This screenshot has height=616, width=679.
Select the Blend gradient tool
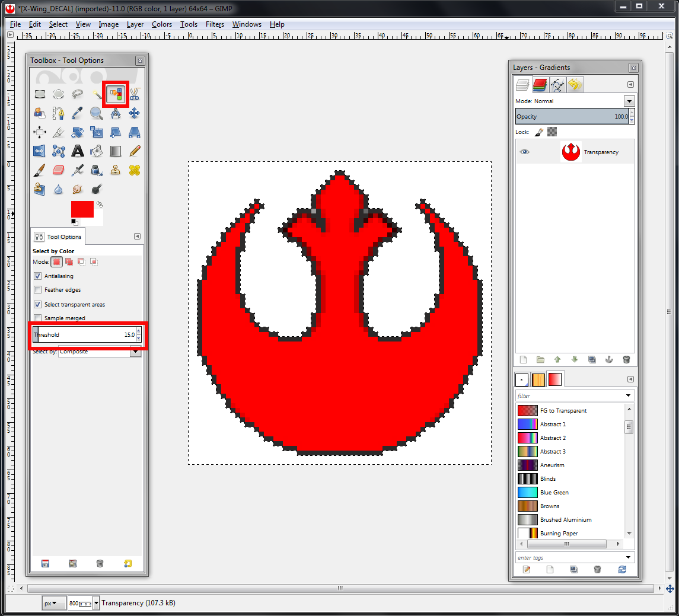[x=116, y=151]
